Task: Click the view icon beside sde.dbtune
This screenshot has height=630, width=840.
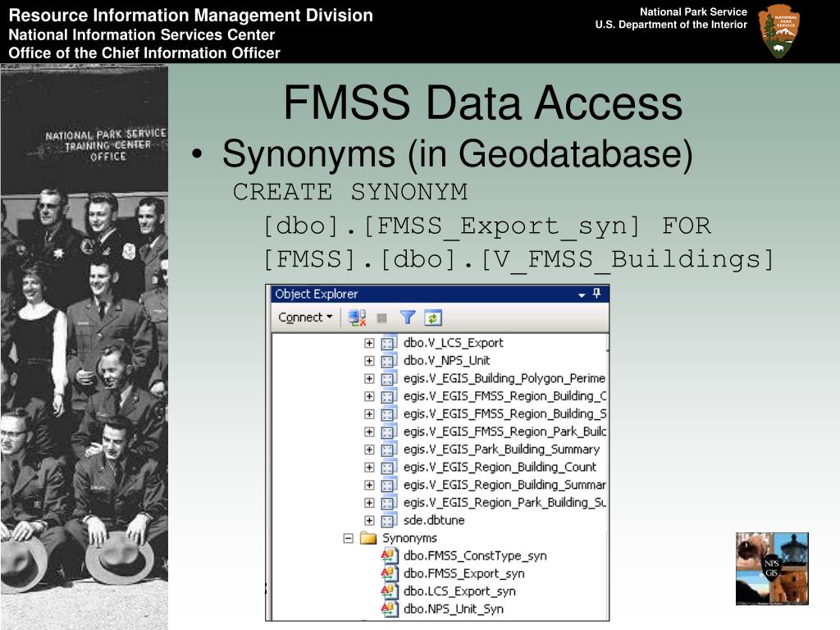Action: click(388, 520)
